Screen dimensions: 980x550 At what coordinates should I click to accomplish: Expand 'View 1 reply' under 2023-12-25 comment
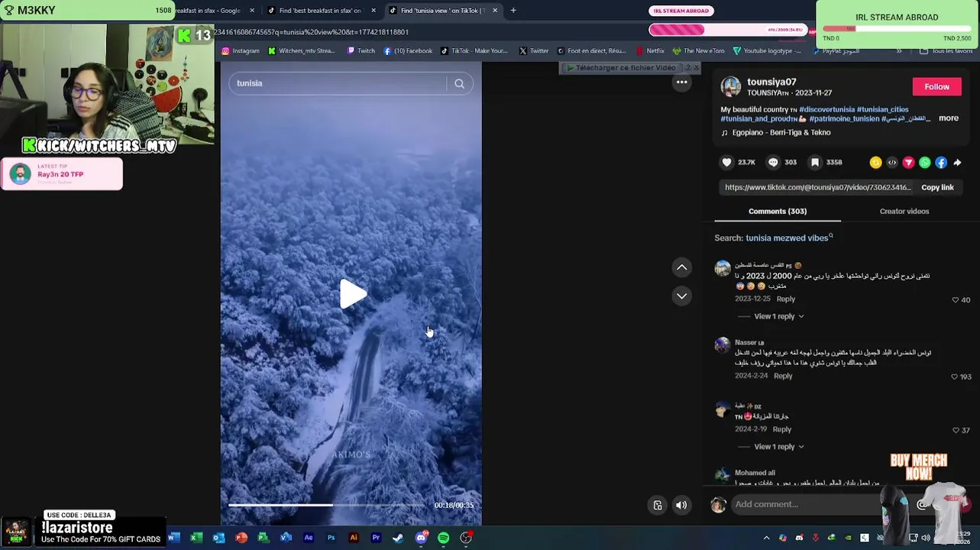(x=778, y=316)
